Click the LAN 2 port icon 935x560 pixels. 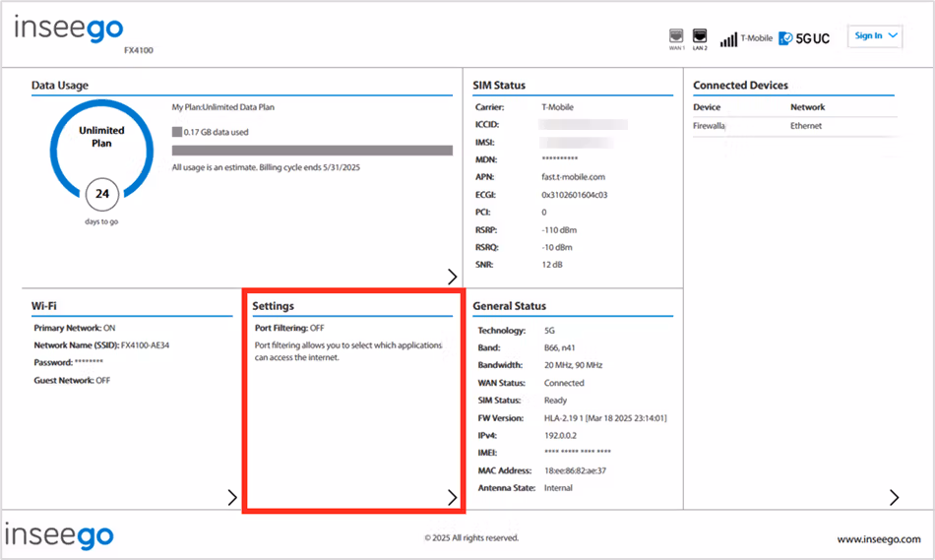(700, 35)
